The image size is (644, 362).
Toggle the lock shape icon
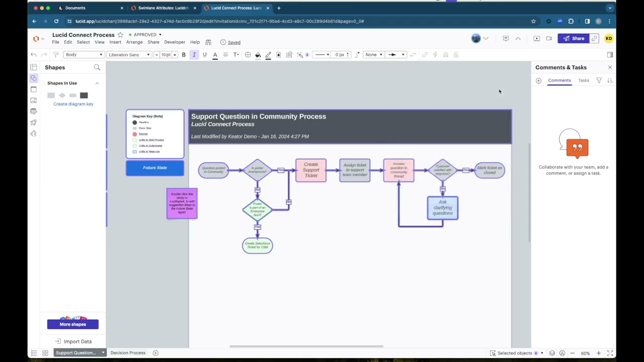pyautogui.click(x=456, y=55)
